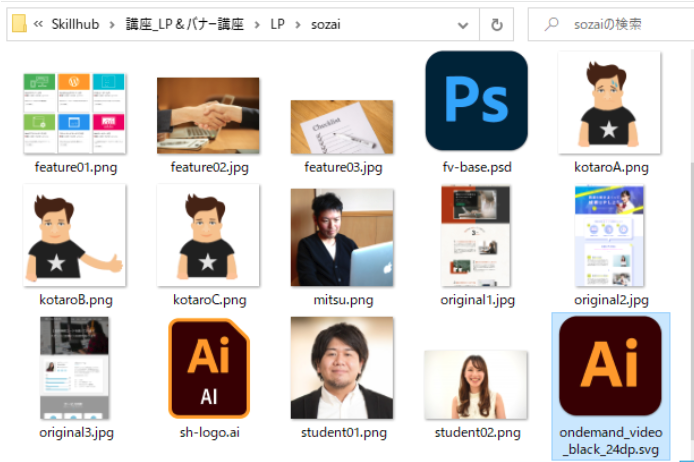Select the sh-logo.ai Illustrator file icon
The image size is (694, 462).
209,368
